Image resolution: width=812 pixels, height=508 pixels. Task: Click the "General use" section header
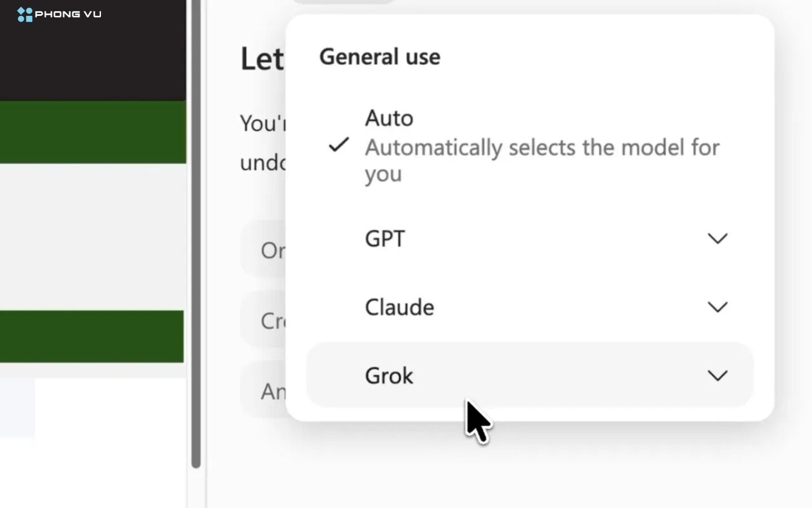pyautogui.click(x=379, y=57)
